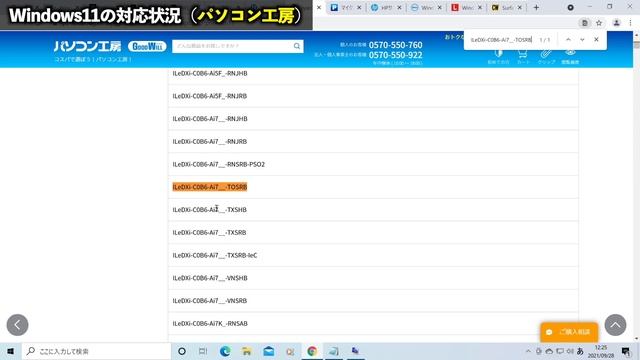The height and width of the screenshot is (360, 640).
Task: Open the notification center icon
Action: [x=626, y=351]
